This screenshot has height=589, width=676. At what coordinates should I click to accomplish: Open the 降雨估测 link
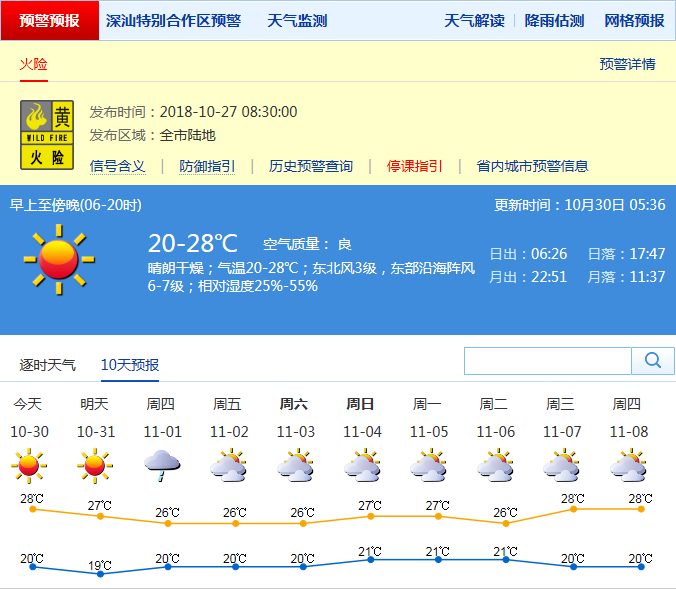pyautogui.click(x=554, y=21)
